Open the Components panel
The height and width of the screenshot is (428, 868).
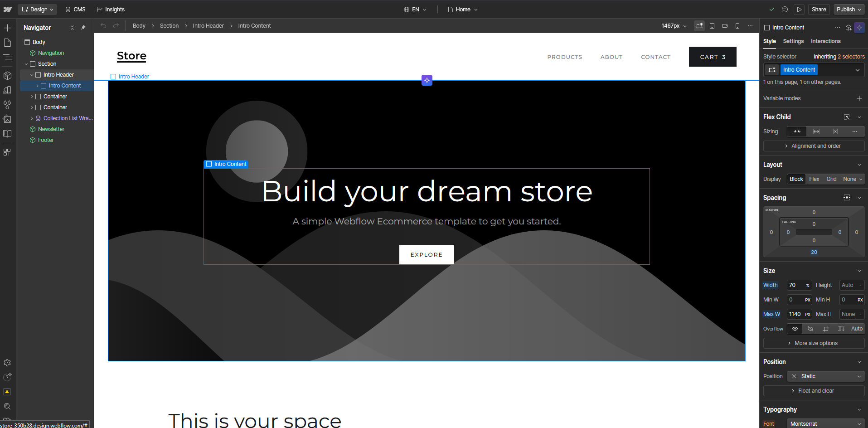(7, 76)
